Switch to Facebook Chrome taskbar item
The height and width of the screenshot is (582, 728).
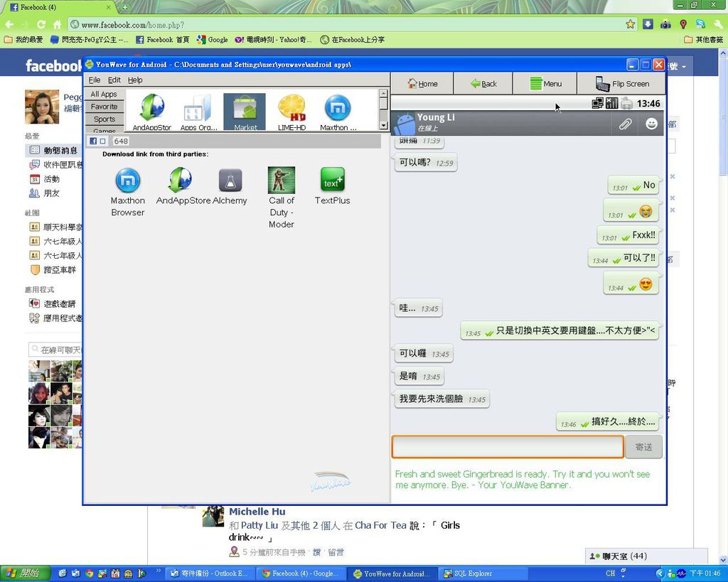[301, 573]
